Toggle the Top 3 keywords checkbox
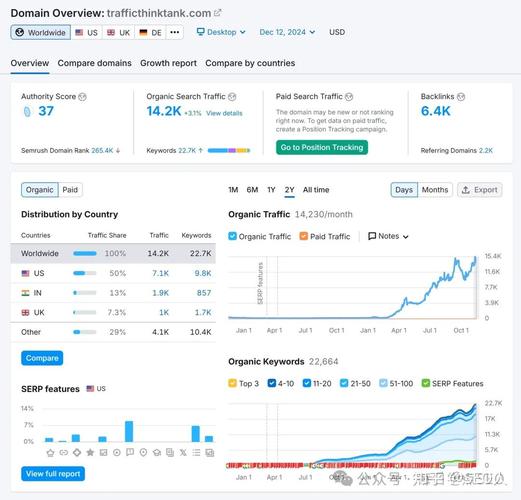 [232, 383]
